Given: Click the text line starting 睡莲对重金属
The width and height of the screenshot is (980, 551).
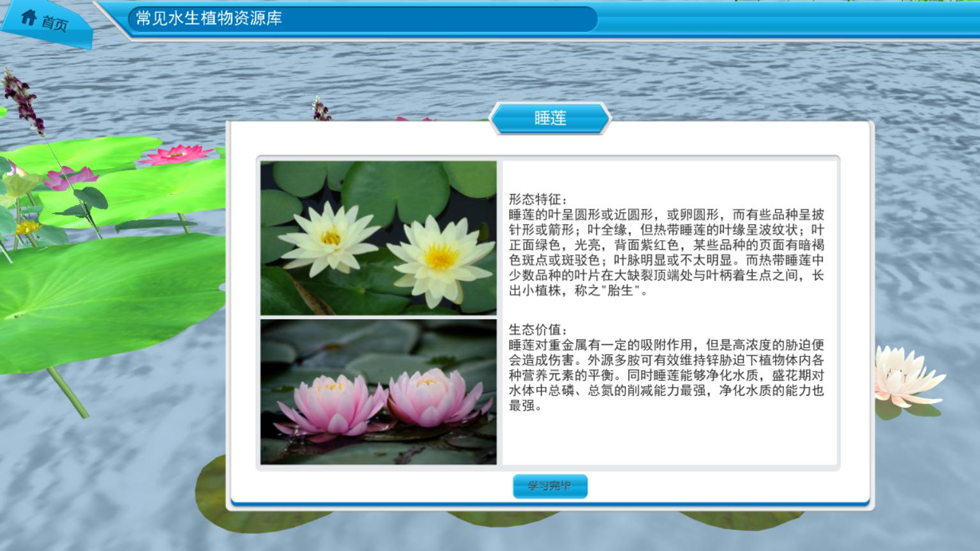Looking at the screenshot, I should (667, 345).
